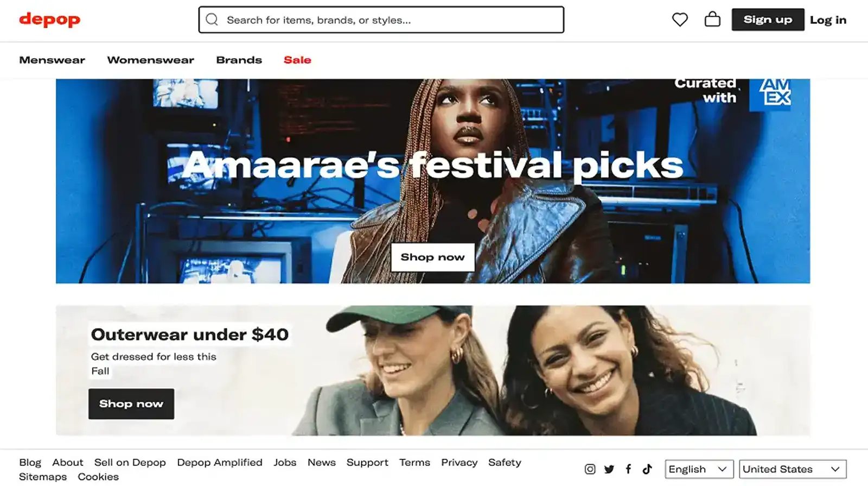
Task: Open the shopping bag icon
Action: (712, 20)
